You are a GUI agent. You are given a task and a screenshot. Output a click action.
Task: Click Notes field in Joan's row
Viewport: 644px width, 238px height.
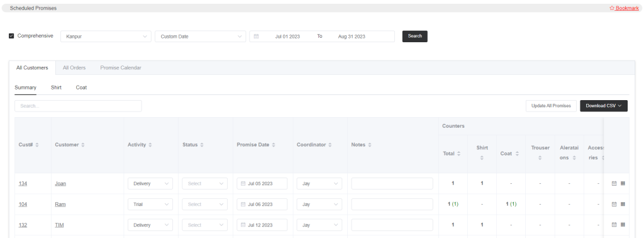click(x=392, y=184)
